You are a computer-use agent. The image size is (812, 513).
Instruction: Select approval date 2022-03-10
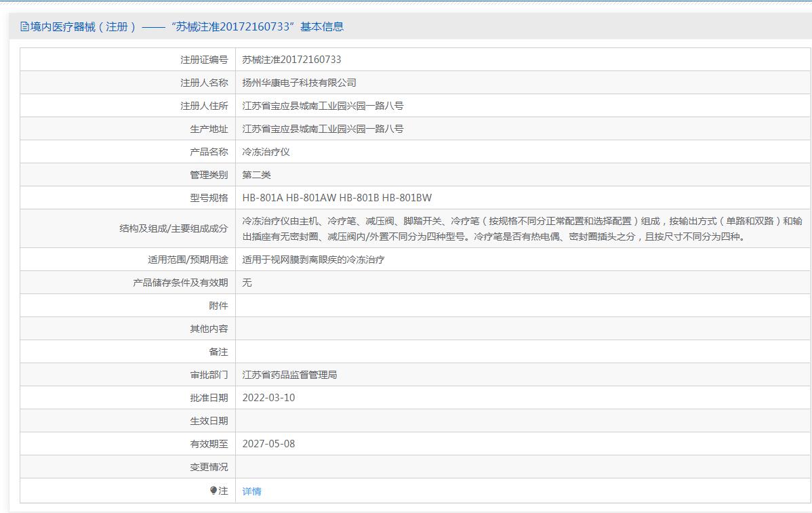tap(268, 398)
